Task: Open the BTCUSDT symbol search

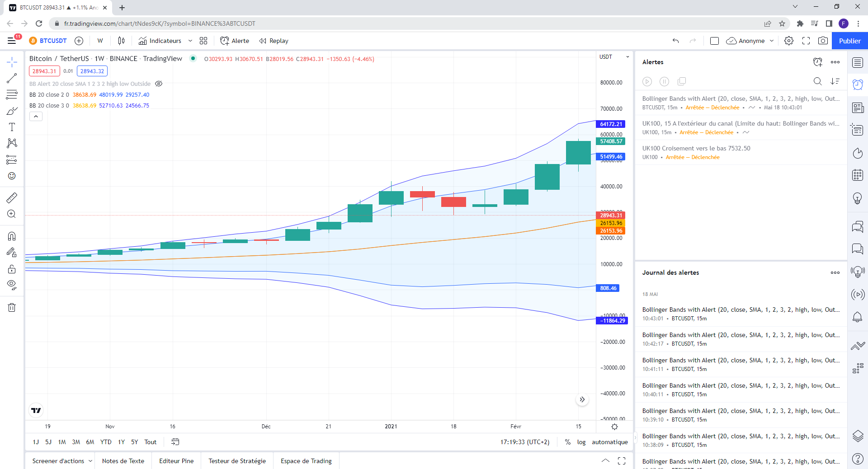Action: pyautogui.click(x=48, y=41)
